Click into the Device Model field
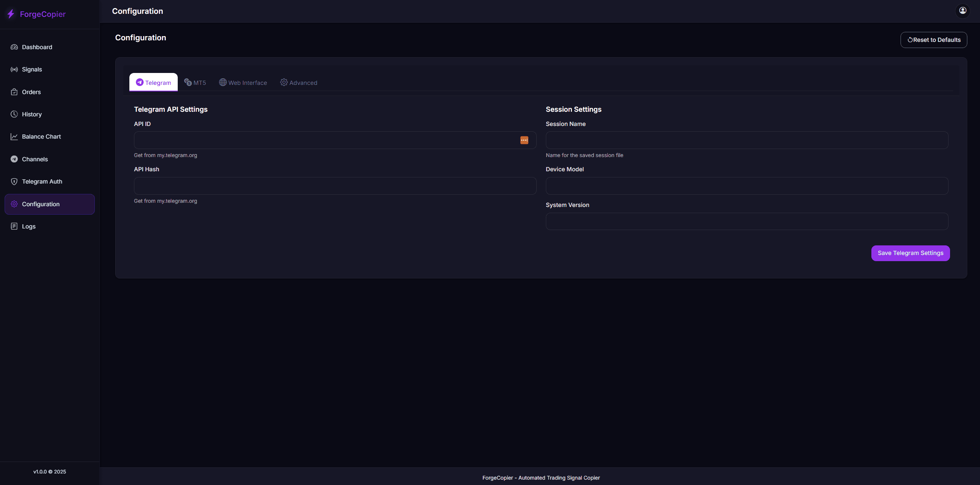Viewport: 980px width, 485px height. pyautogui.click(x=747, y=186)
